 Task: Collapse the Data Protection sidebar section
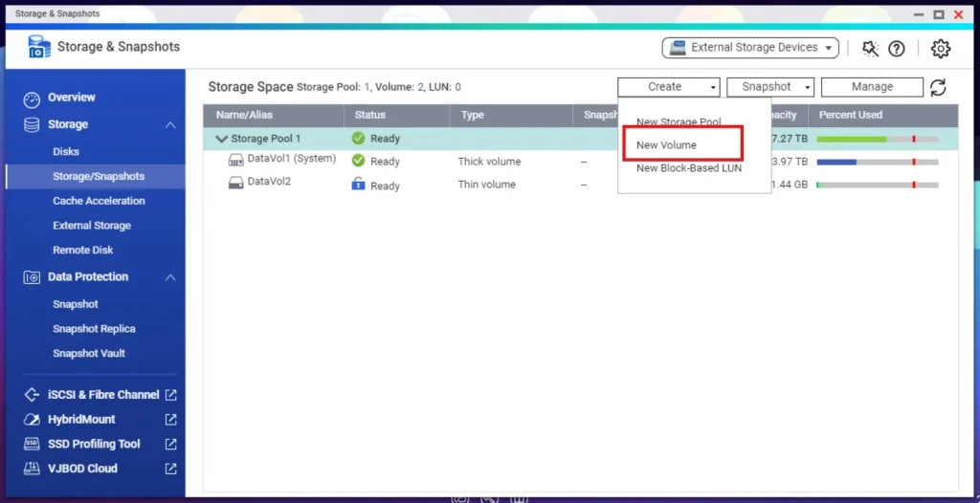(x=170, y=277)
